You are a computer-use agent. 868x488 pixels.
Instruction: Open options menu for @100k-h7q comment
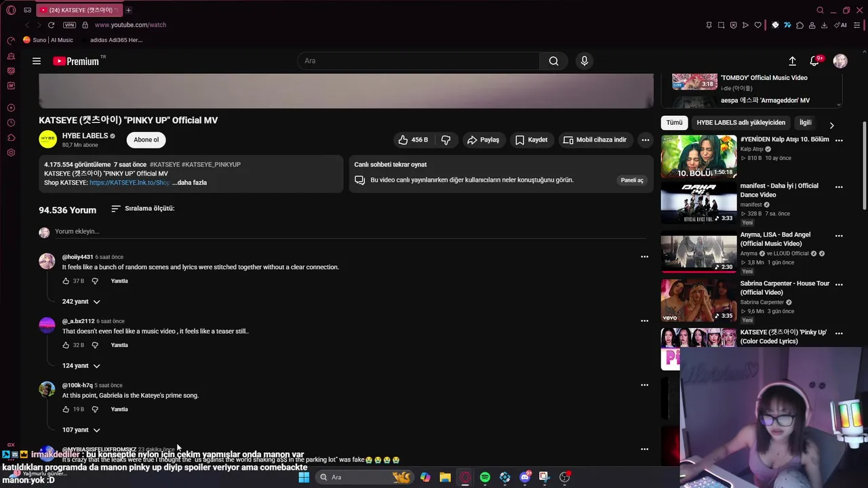[x=644, y=385]
